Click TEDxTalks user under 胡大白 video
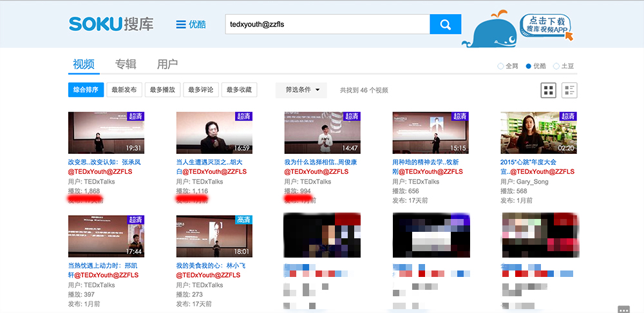The height and width of the screenshot is (313, 644). [207, 182]
